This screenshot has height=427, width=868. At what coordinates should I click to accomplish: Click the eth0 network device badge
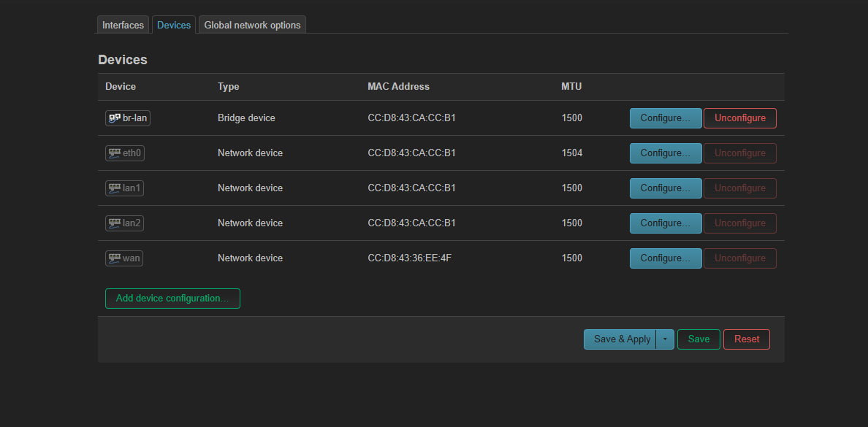point(124,153)
